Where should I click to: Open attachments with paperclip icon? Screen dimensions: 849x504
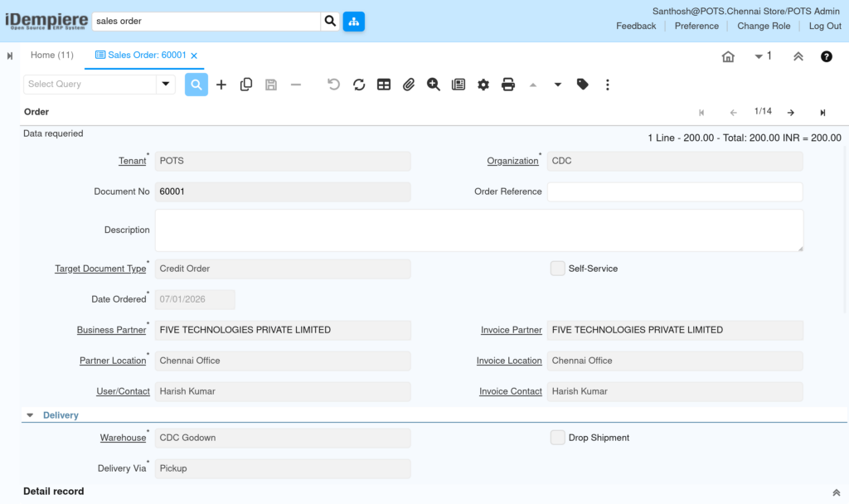click(409, 85)
